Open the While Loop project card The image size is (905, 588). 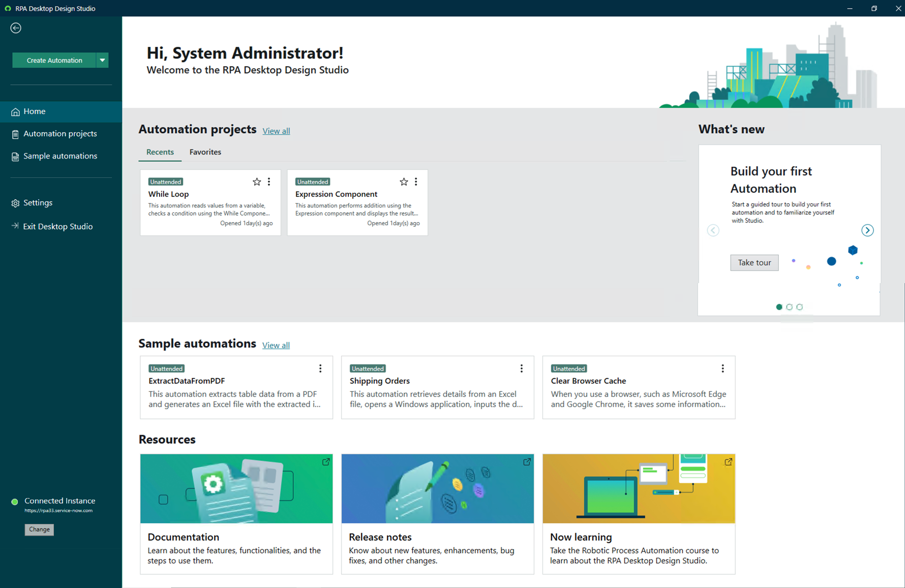pos(210,202)
